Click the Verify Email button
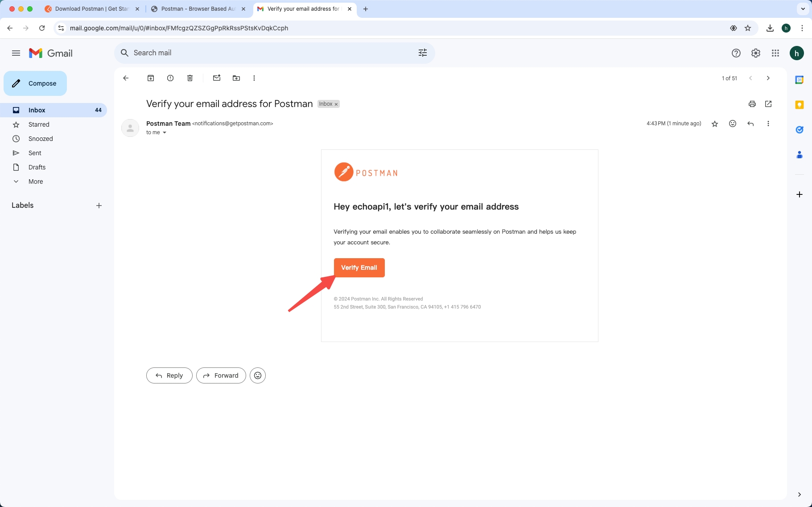Image resolution: width=812 pixels, height=507 pixels. pyautogui.click(x=359, y=268)
